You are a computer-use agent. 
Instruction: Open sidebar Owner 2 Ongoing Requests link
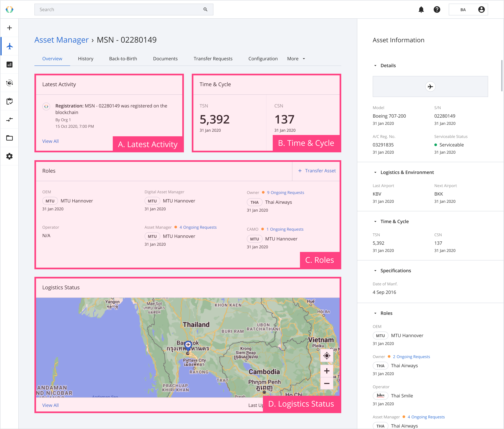[x=411, y=357]
